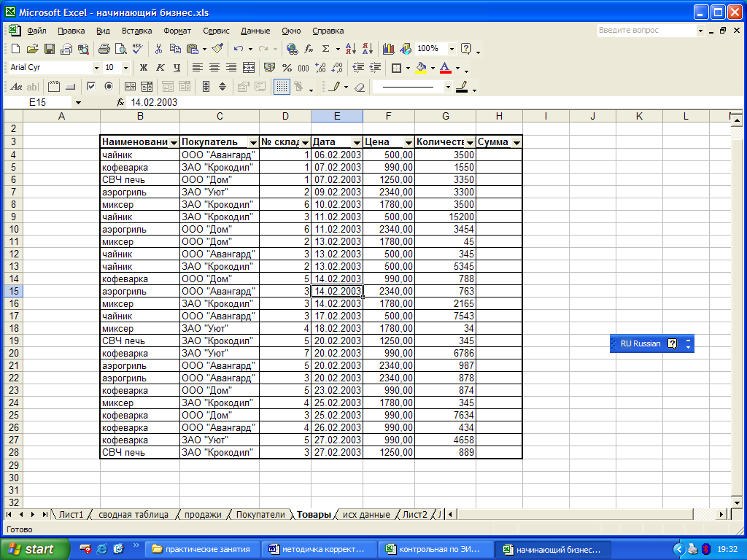Select the Draw Border pencil tool

[335, 87]
